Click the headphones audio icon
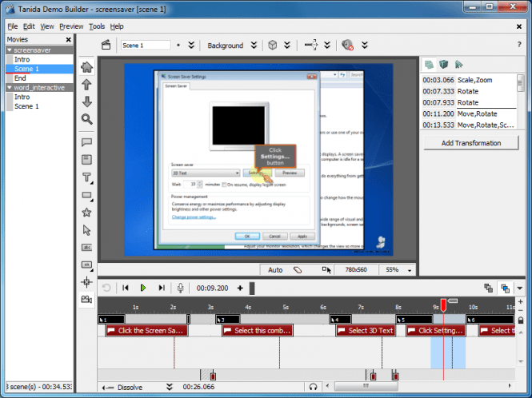This screenshot has width=532, height=398. pos(313,387)
